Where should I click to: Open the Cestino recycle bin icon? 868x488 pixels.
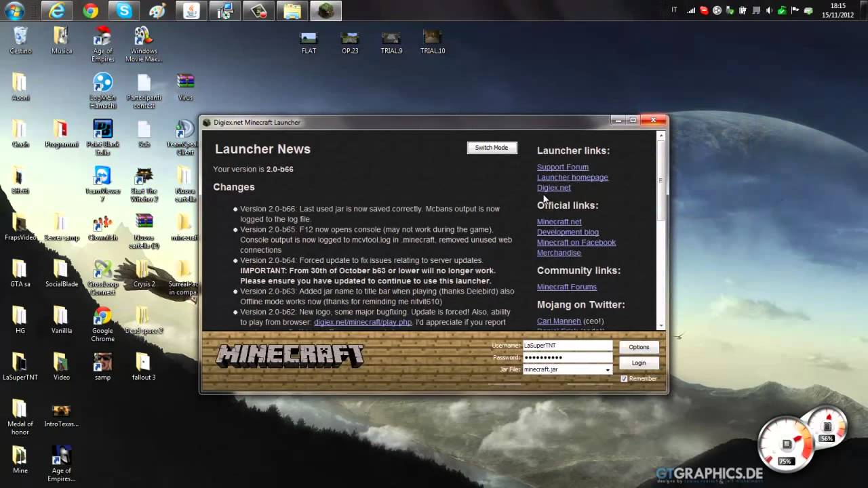(x=20, y=41)
